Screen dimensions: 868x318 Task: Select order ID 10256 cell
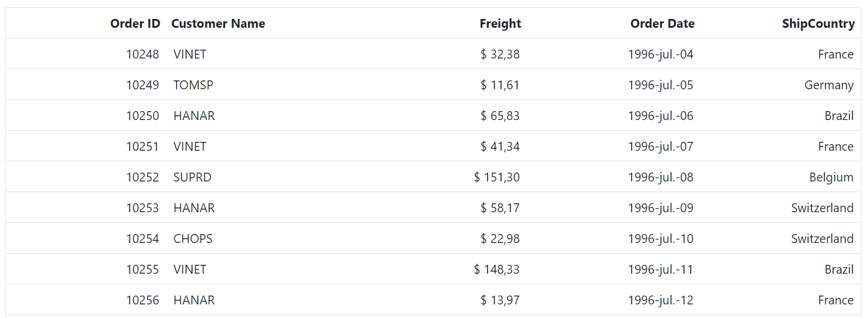pos(142,300)
